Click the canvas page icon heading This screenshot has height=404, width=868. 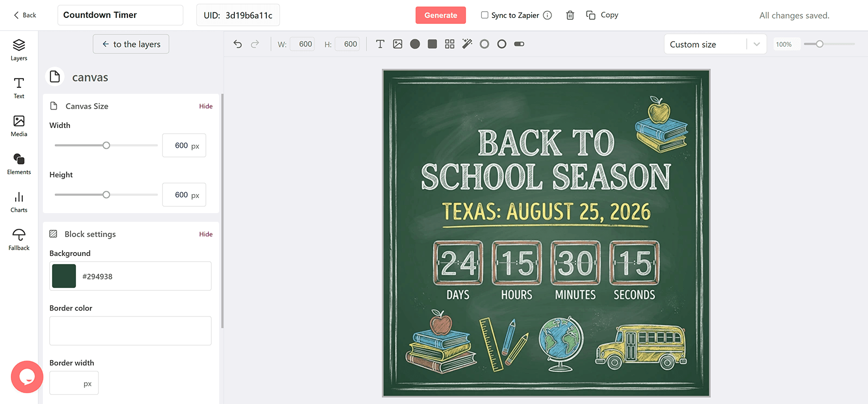[55, 77]
